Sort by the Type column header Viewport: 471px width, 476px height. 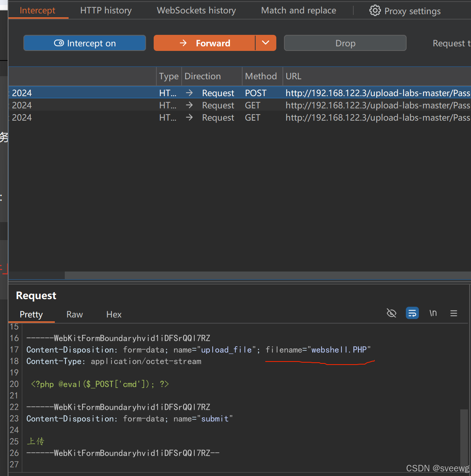[x=169, y=76]
